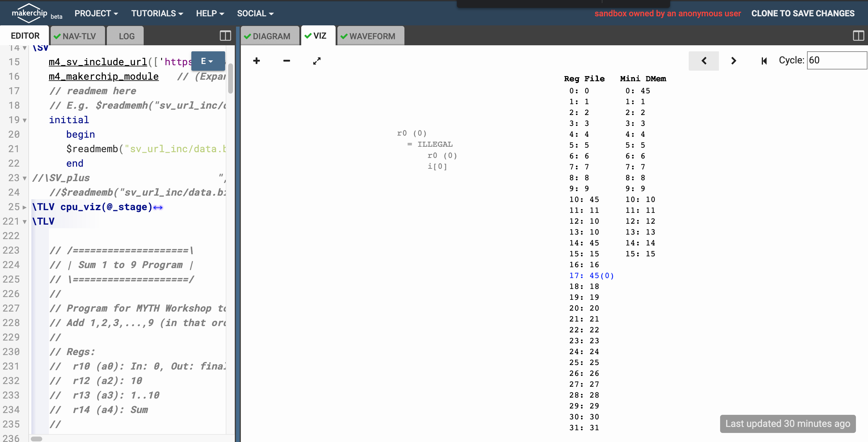Screen dimensions: 868x442
Task: Collapse the initial block at line 19
Action: 25,120
